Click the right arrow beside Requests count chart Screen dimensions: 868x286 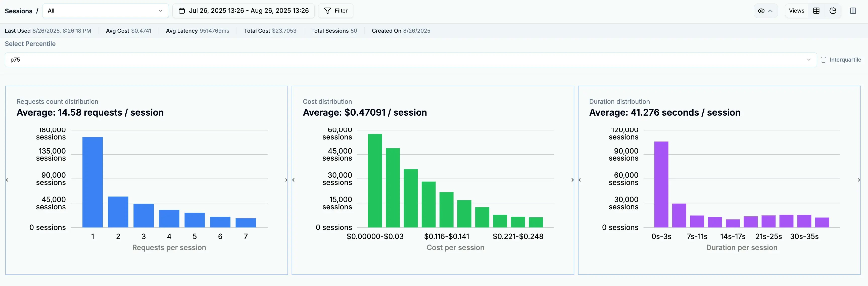click(x=286, y=180)
